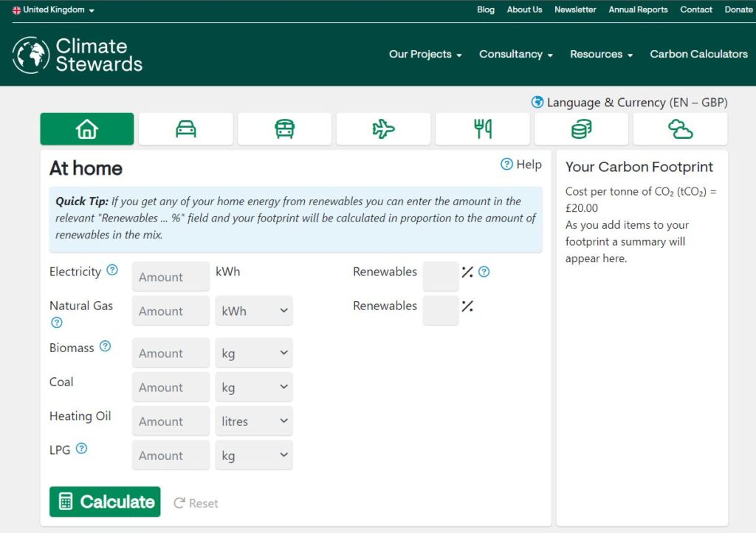Click the Calculate button
756x533 pixels.
tap(105, 502)
